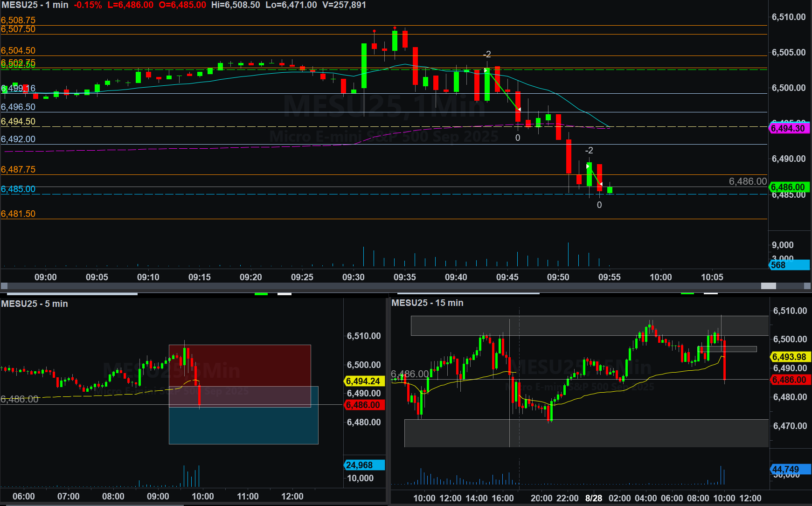
Task: Select the MESU25 - 1 min chart title
Action: tap(35, 5)
